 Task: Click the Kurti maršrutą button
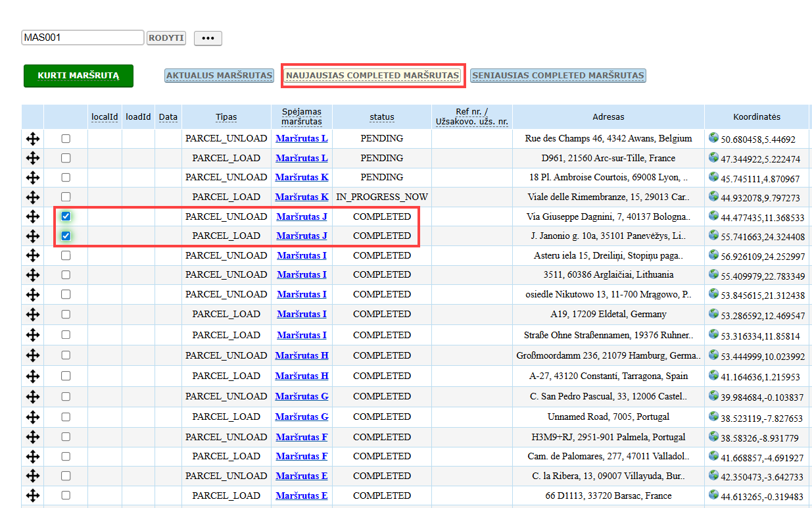78,76
